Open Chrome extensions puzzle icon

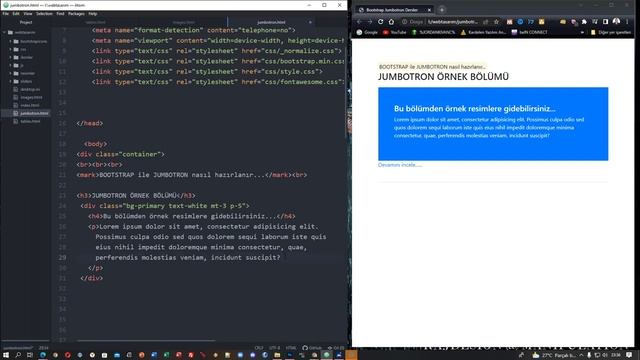[x=584, y=22]
